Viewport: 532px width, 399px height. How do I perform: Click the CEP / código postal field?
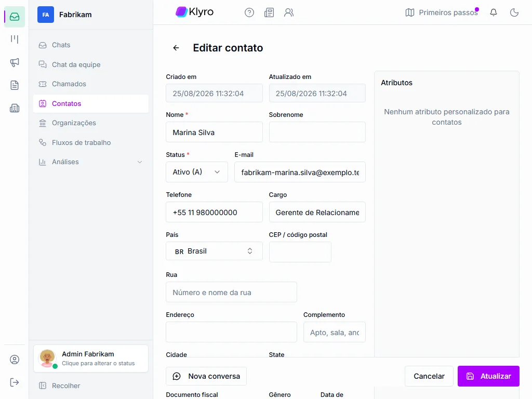pos(300,252)
